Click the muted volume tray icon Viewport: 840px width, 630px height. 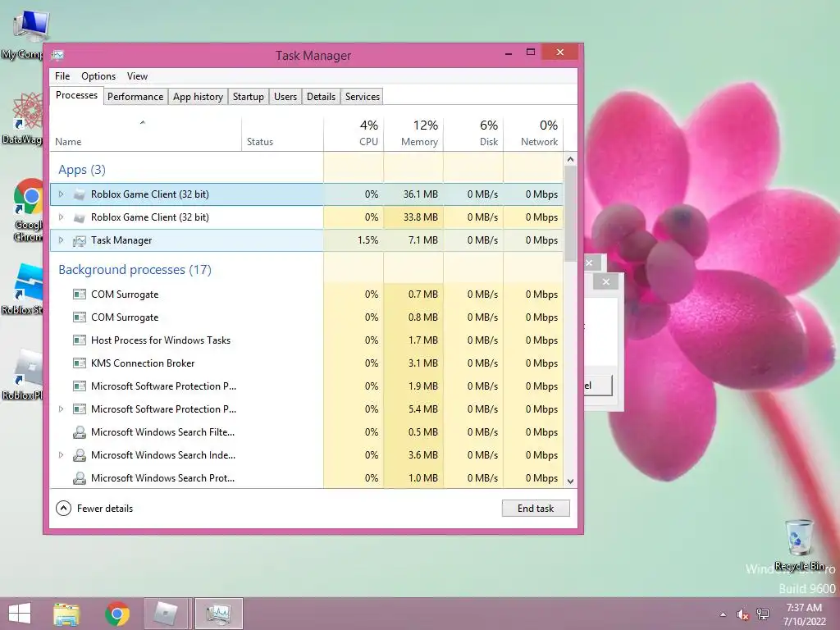(742, 614)
